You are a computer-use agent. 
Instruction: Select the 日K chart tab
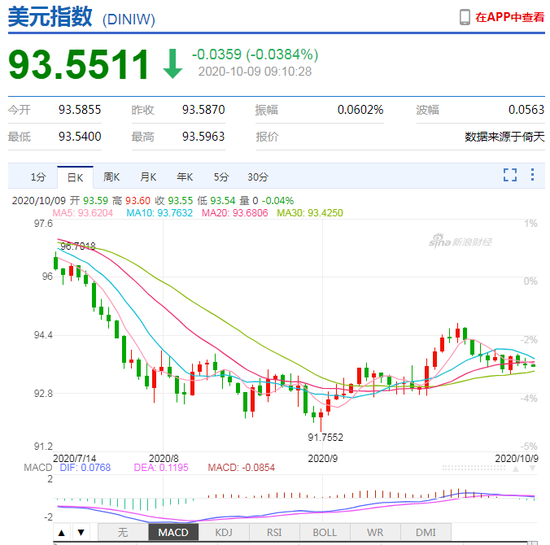(75, 177)
